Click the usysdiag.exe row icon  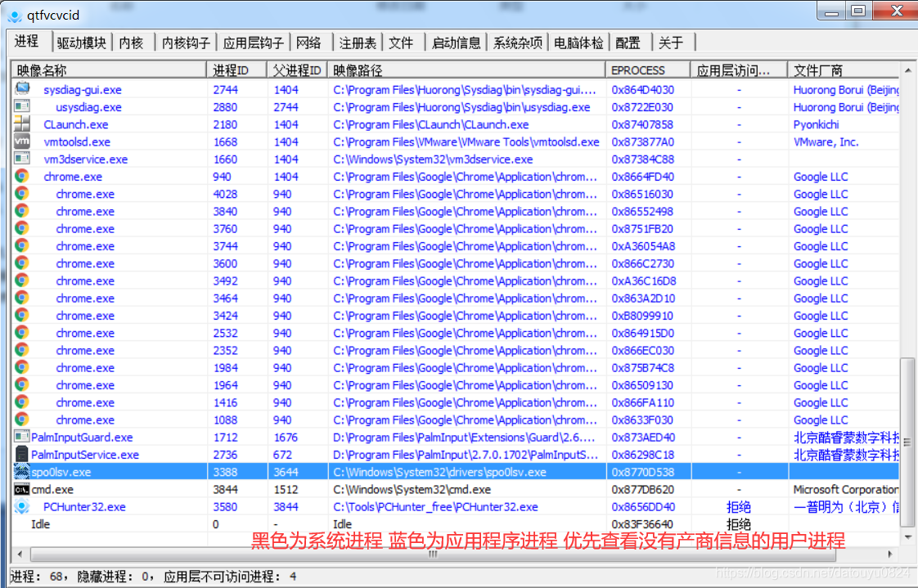coord(22,106)
